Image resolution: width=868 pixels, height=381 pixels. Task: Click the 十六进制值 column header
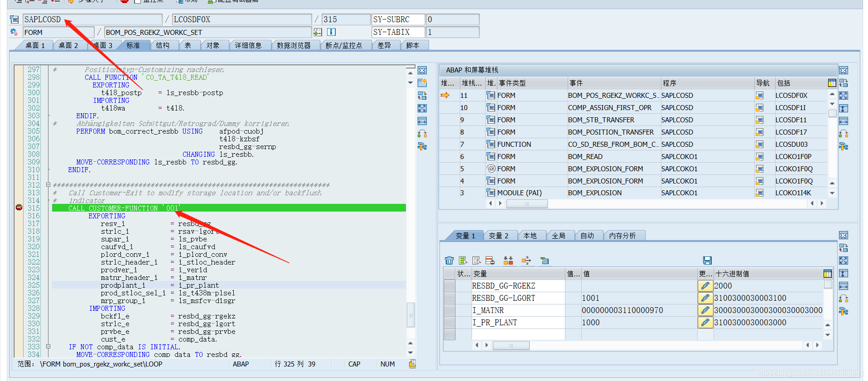pyautogui.click(x=767, y=274)
